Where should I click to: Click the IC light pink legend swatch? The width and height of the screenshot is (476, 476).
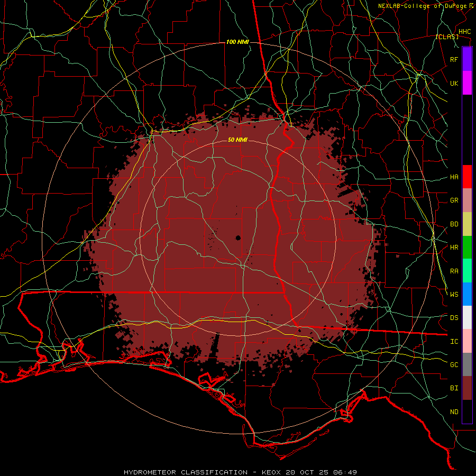[467, 341]
